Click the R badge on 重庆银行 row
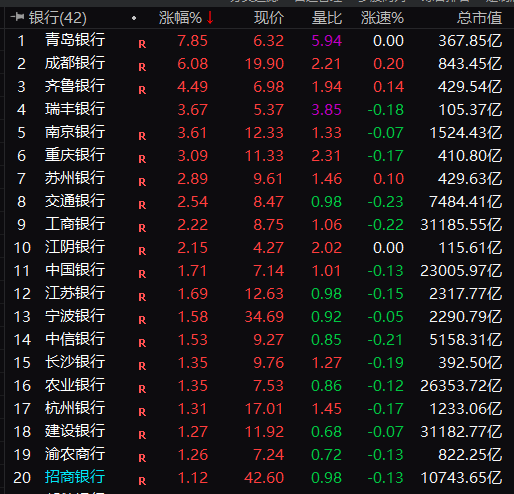Viewport: 514px width, 494px height. [x=142, y=159]
